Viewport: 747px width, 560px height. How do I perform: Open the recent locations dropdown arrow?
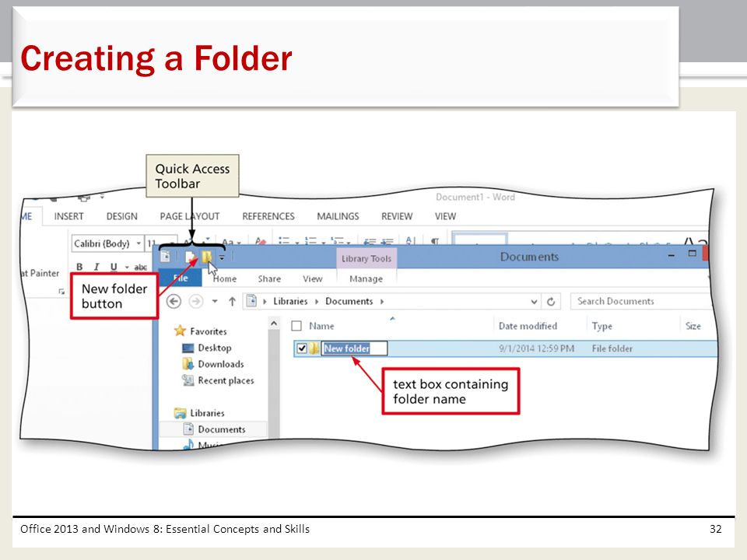[215, 301]
